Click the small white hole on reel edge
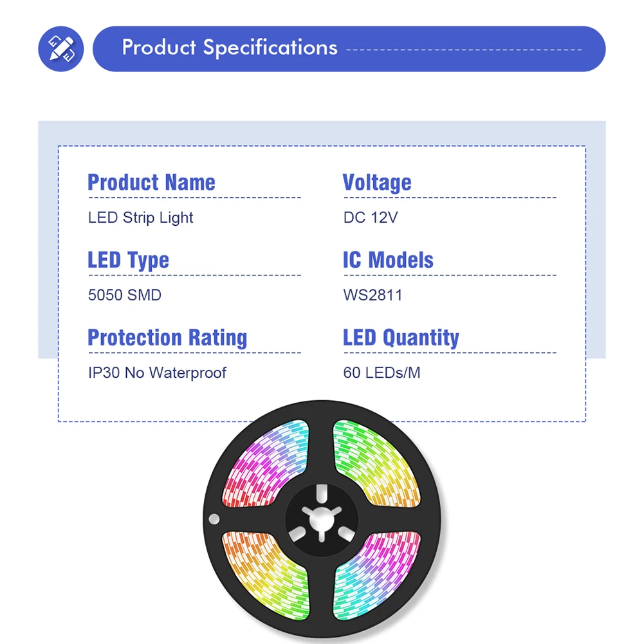The width and height of the screenshot is (644, 644). tap(214, 519)
